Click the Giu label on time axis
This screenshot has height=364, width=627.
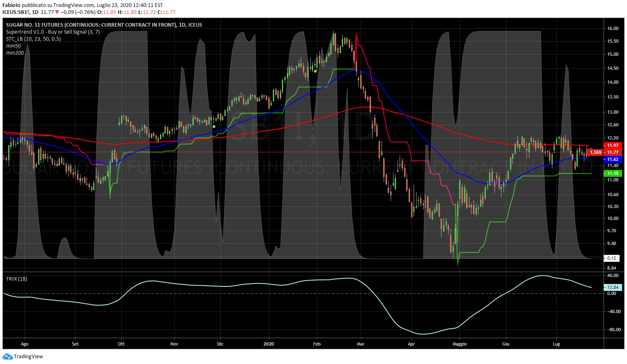pyautogui.click(x=506, y=344)
